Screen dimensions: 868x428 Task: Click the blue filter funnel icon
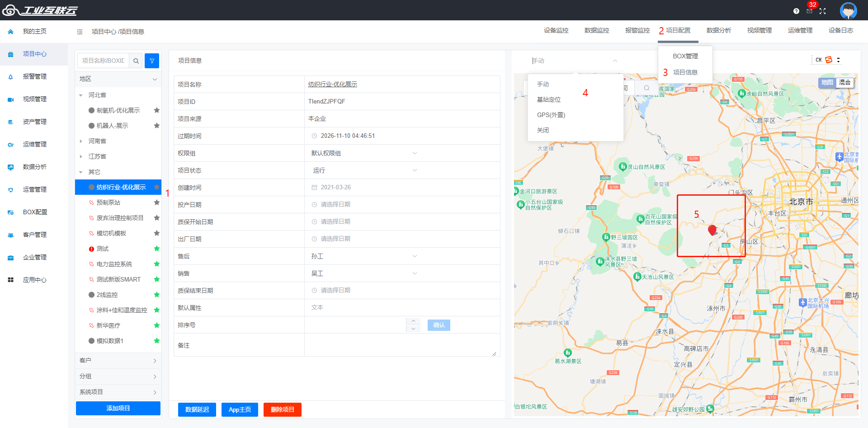[x=152, y=61]
